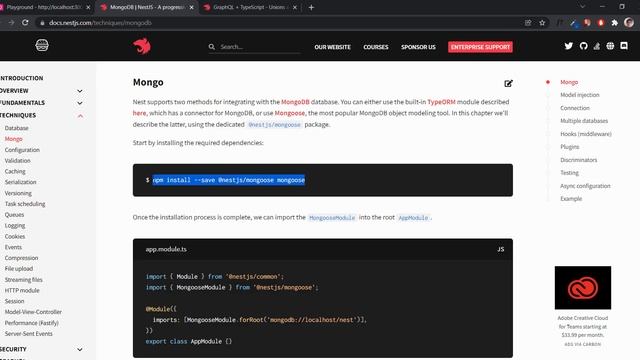The width and height of the screenshot is (640, 360).
Task: Jump to Model injection section
Action: (580, 95)
